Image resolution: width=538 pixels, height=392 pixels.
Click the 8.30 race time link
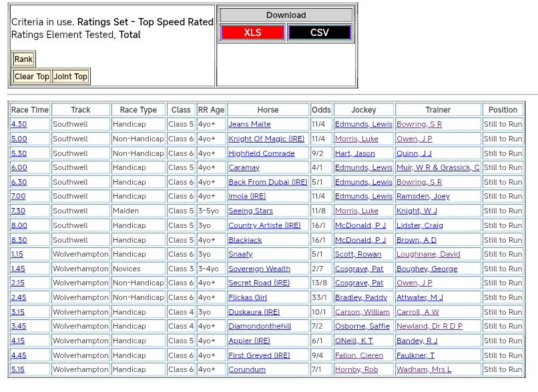pyautogui.click(x=19, y=240)
